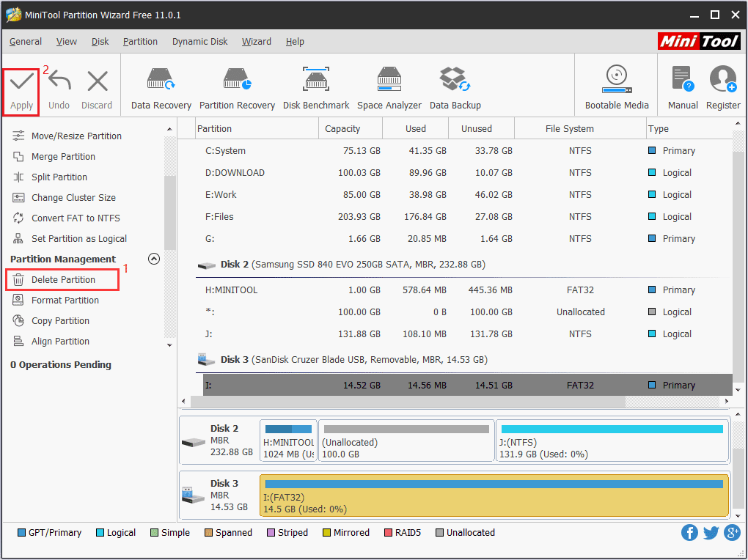Click the MiniTool logo
Image resolution: width=748 pixels, height=560 pixels.
click(699, 42)
